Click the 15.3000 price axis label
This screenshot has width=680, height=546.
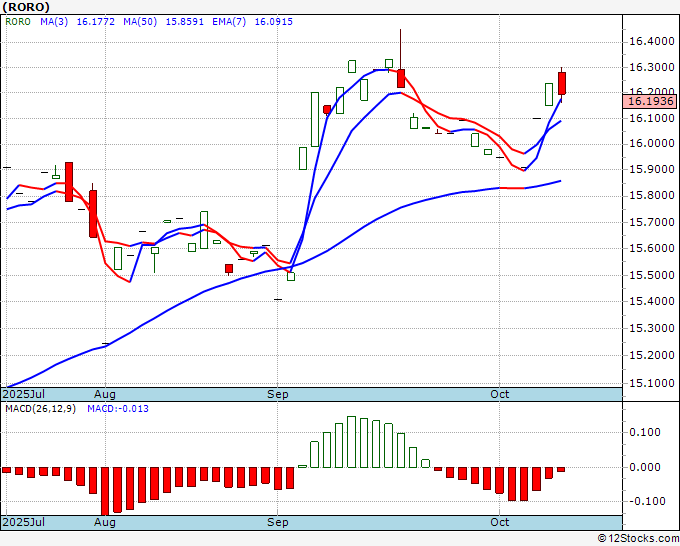pos(652,328)
